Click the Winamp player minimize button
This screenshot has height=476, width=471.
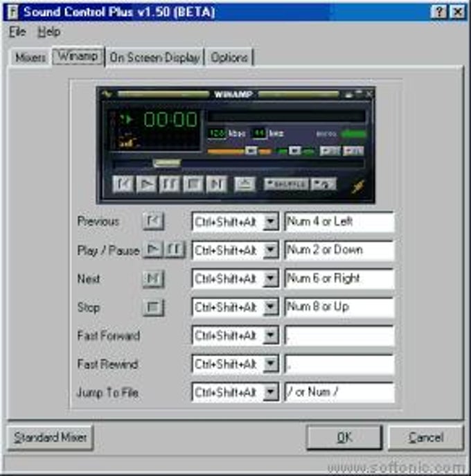(x=349, y=94)
